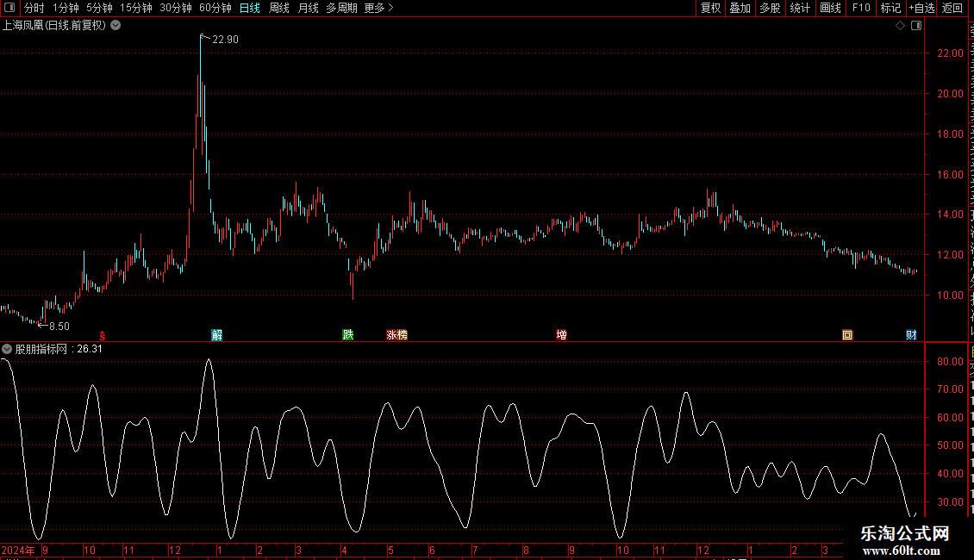Click the 22.90 high price label
The height and width of the screenshot is (560, 974).
coord(225,39)
